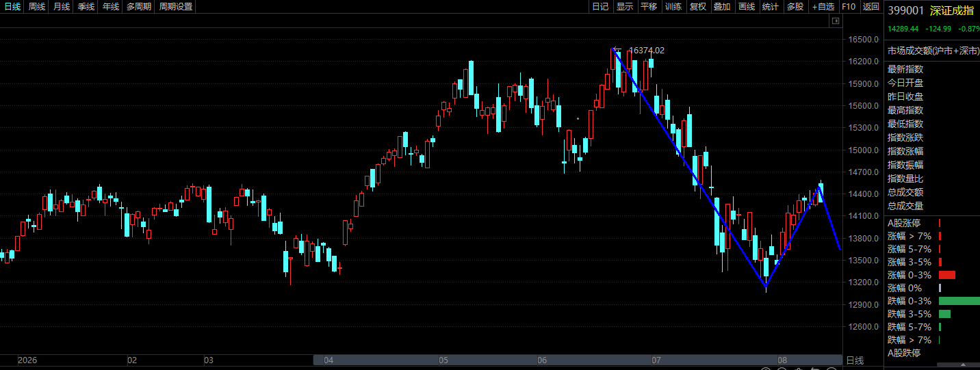Click the 16500.0 price axis label
Viewport: 980px width, 370px height.
click(863, 40)
